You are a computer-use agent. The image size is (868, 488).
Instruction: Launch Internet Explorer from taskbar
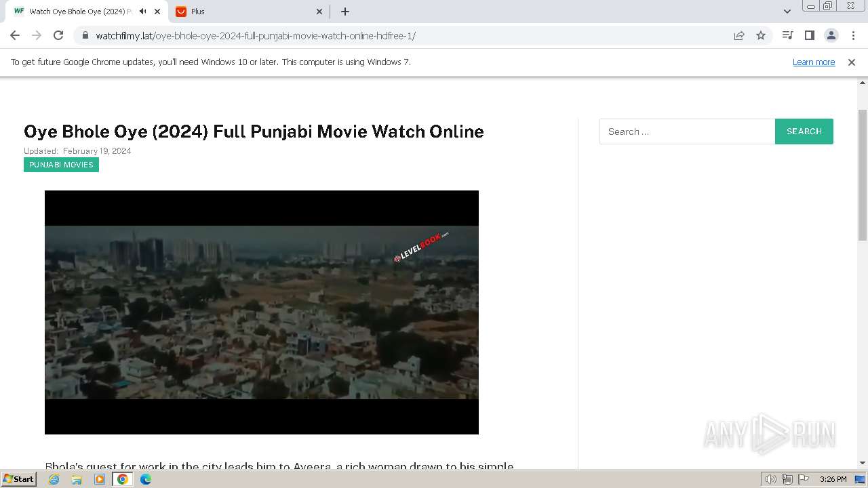[x=54, y=479]
